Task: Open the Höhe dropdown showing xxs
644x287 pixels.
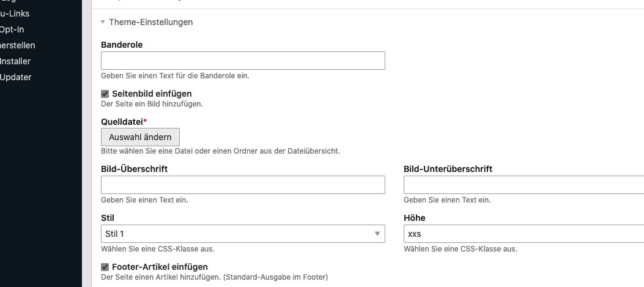Action: pyautogui.click(x=523, y=234)
